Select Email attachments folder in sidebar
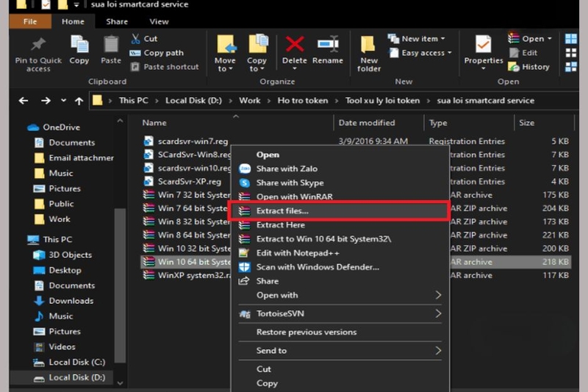 [74, 158]
